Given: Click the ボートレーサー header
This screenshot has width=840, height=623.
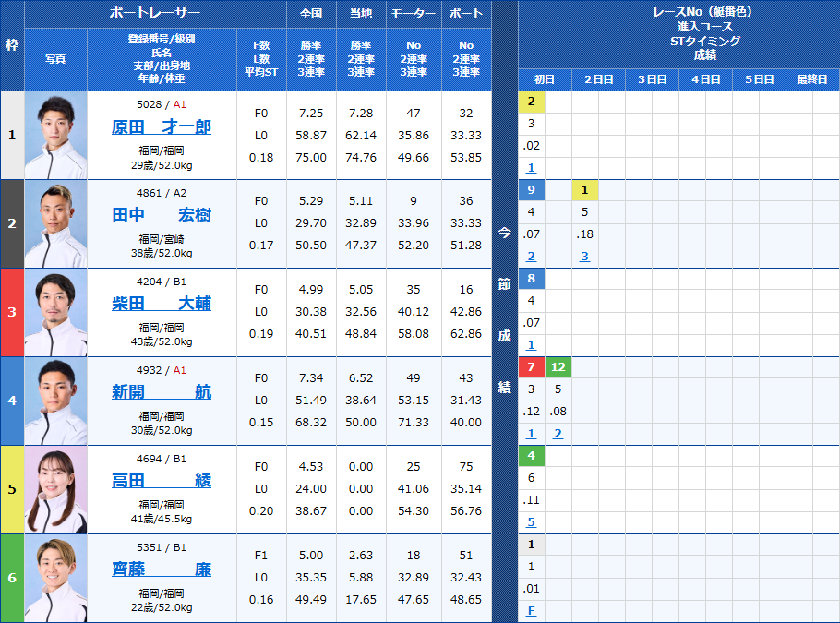Looking at the screenshot, I should coord(155,14).
